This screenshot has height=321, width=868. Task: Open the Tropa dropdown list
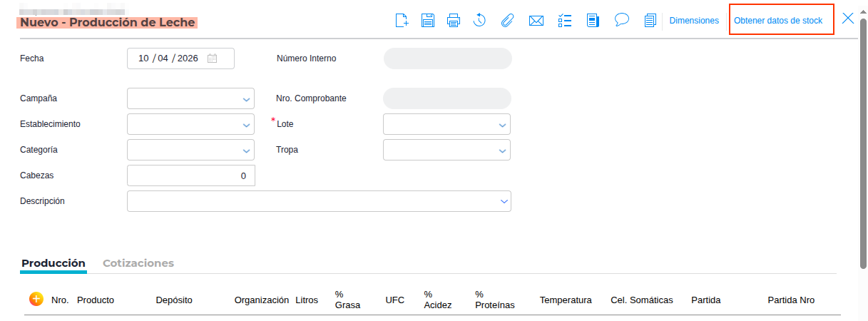[x=502, y=150]
